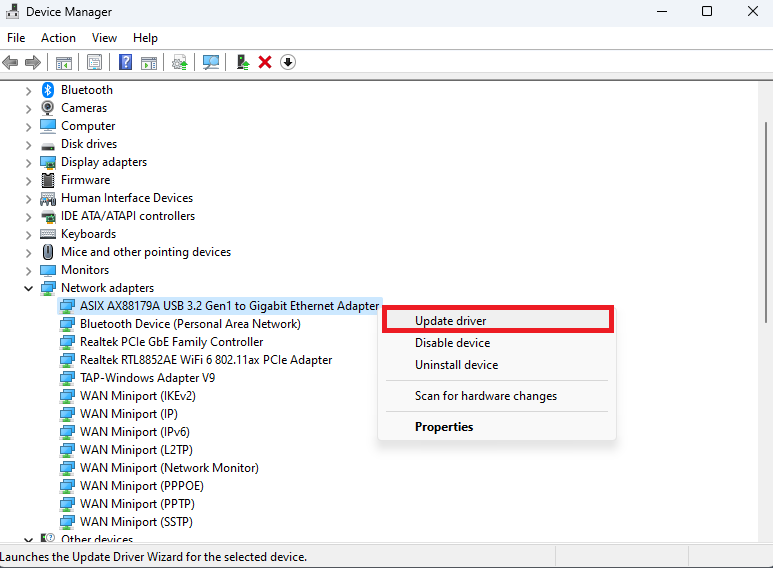
Task: Click Update device driver toolbar icon
Action: (x=179, y=63)
